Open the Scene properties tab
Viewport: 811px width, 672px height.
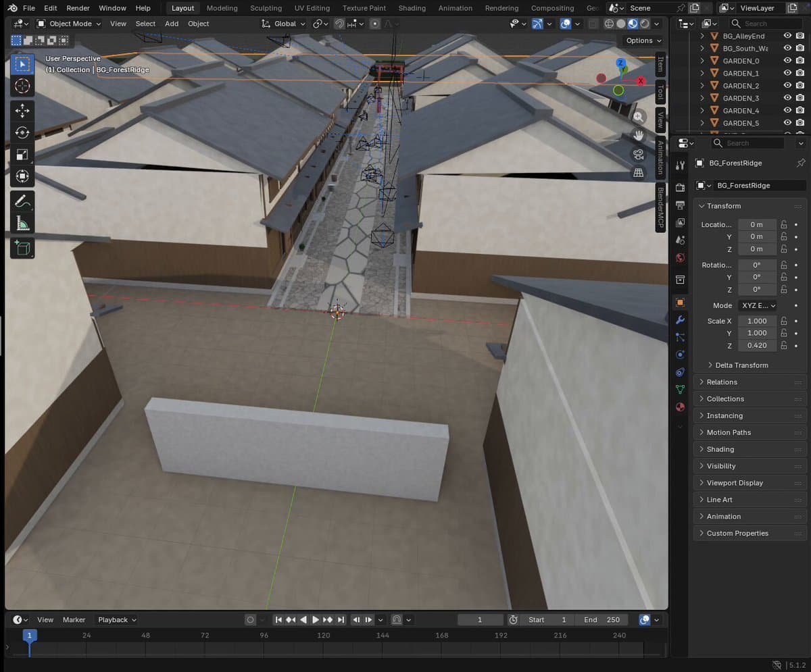[681, 240]
